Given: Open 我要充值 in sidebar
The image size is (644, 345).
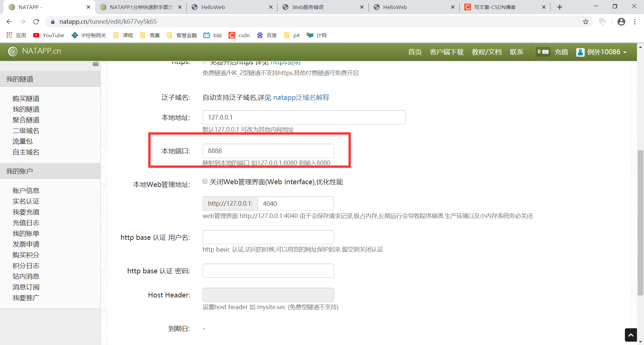Looking at the screenshot, I should [26, 212].
